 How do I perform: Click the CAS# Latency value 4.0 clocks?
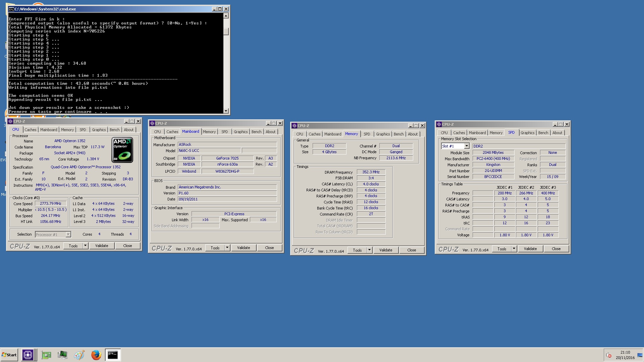point(371,184)
